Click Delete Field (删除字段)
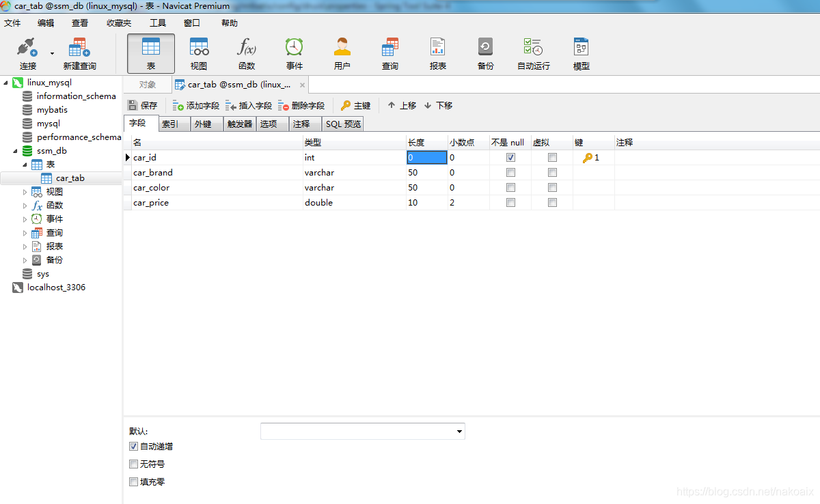The image size is (820, 504). pos(301,105)
